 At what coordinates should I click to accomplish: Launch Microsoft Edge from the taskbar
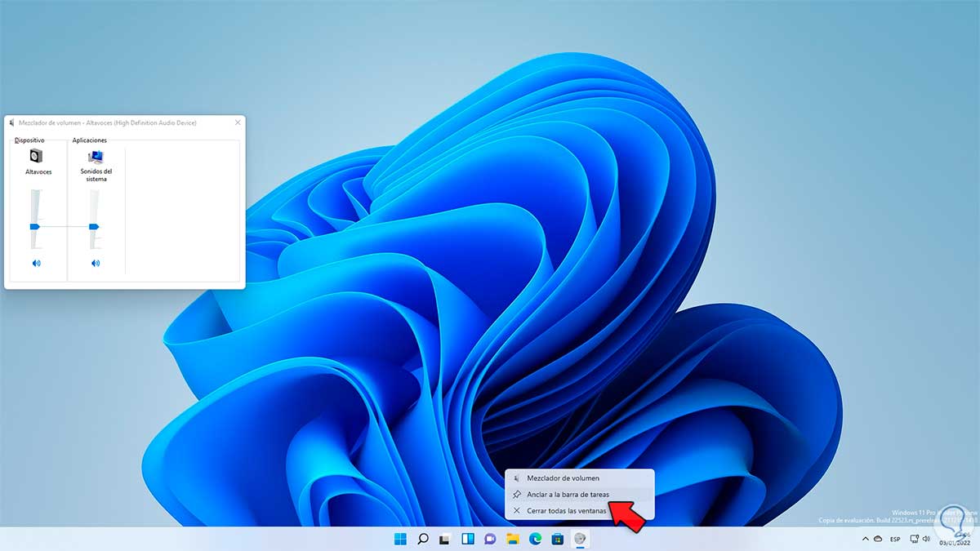point(535,539)
